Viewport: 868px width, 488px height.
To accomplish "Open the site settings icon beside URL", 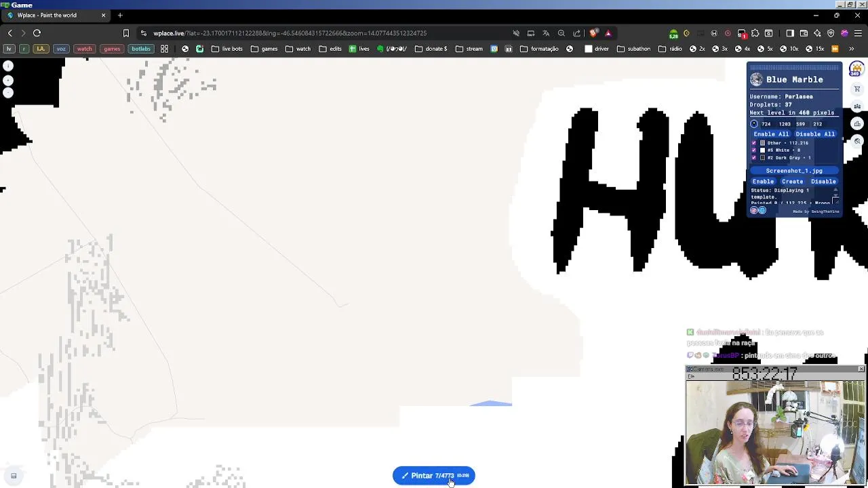I will pos(143,33).
